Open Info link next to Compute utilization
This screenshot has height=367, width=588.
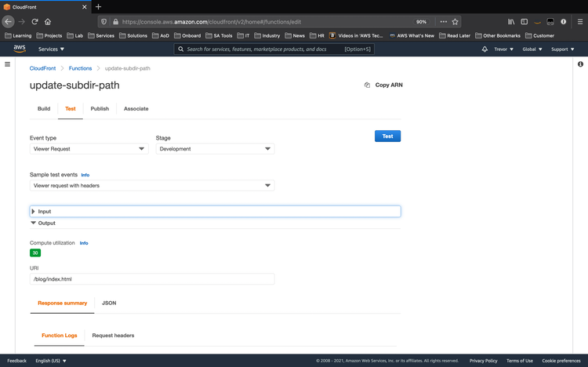(x=84, y=243)
